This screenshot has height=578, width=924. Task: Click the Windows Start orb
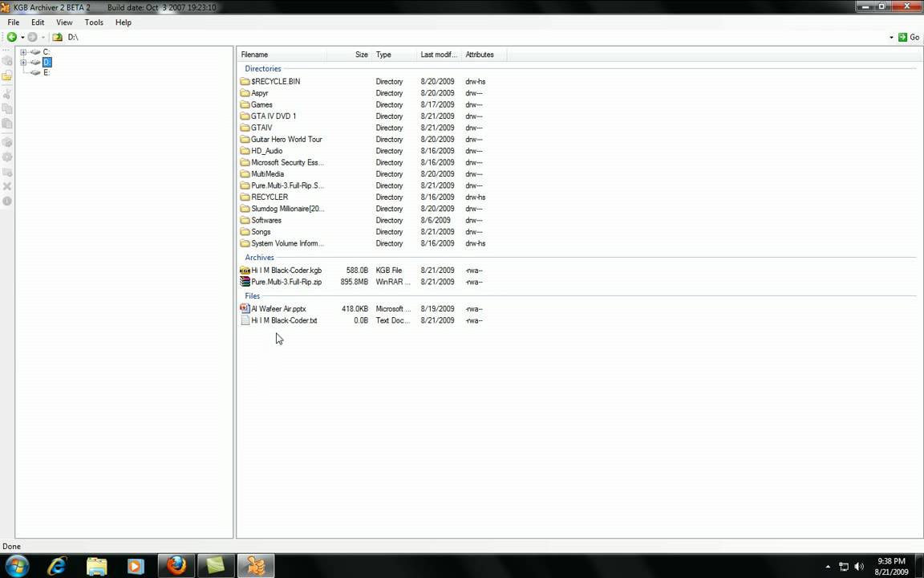(17, 566)
